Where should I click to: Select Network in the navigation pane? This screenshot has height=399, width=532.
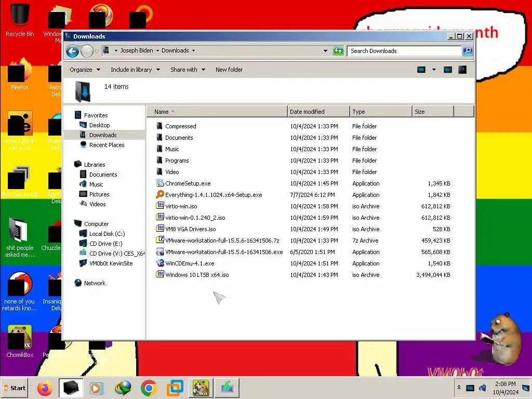[95, 283]
